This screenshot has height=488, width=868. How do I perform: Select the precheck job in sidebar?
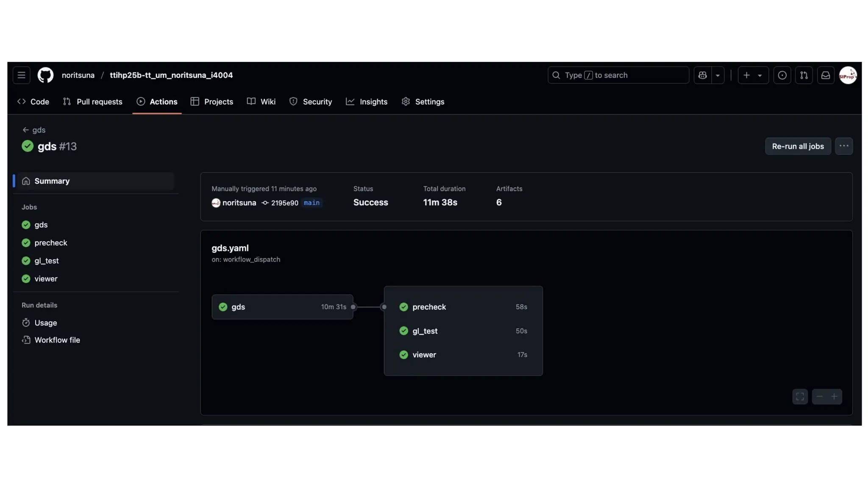(50, 243)
